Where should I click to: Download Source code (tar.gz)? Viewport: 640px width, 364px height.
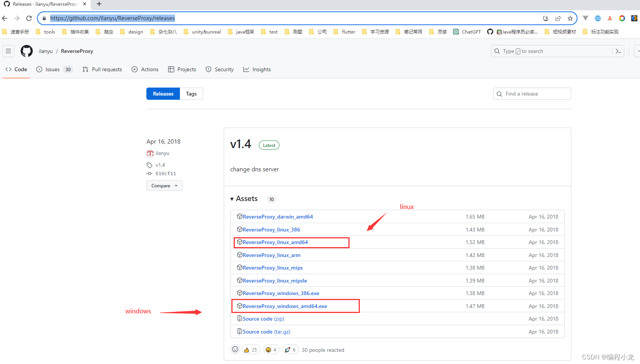(x=266, y=332)
